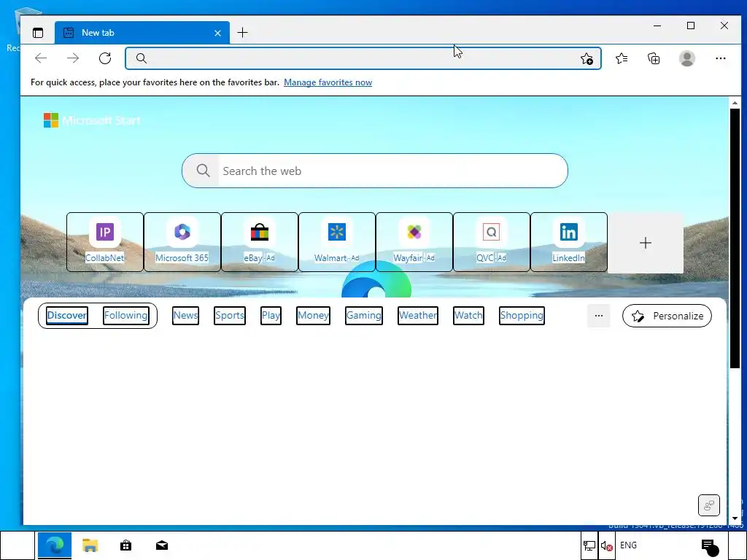Open the Collections icon
Viewport: 747px width, 560px height.
click(654, 58)
